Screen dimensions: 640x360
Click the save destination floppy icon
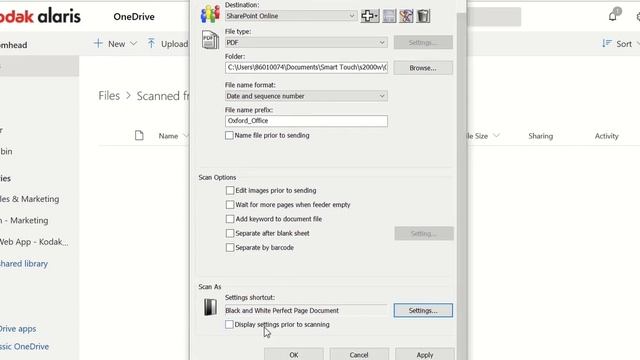(389, 16)
